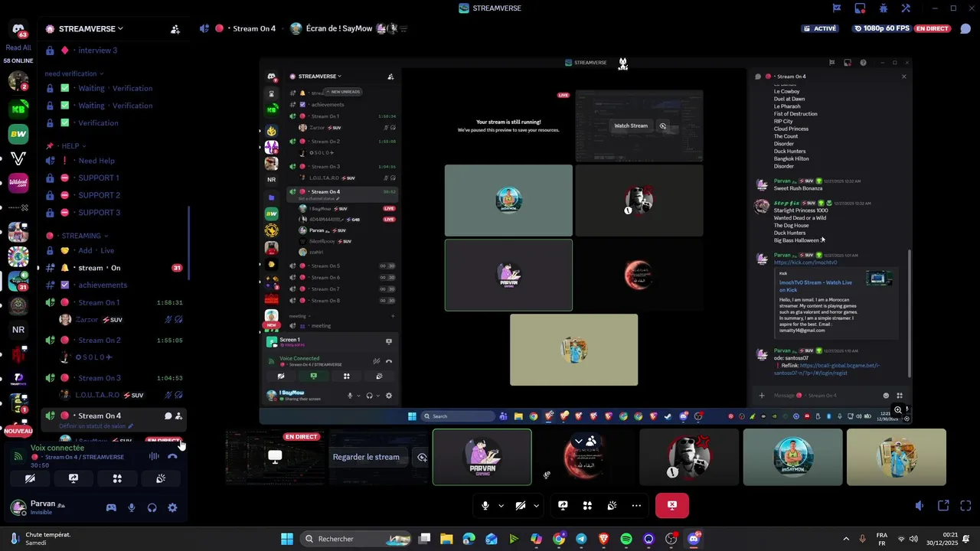980x551 pixels.
Task: Invite people to Stream On 4 channel
Action: 178,416
